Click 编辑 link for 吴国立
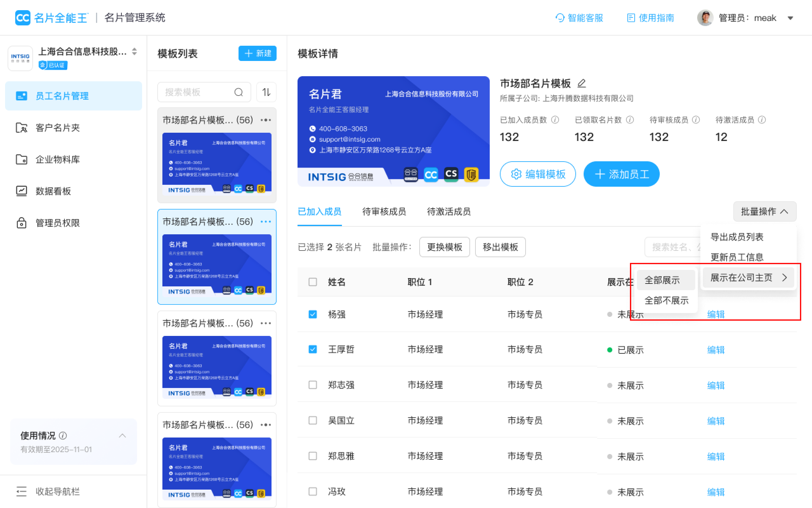The image size is (812, 508). pos(716,421)
